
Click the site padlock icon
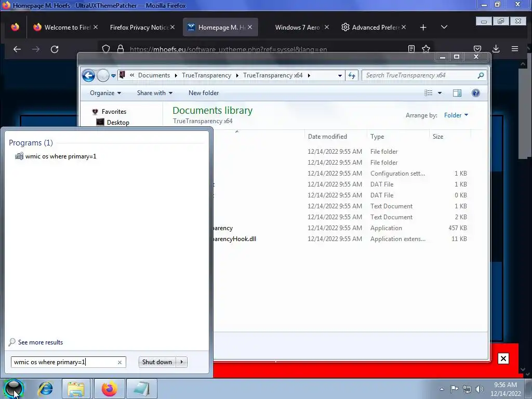coord(121,48)
